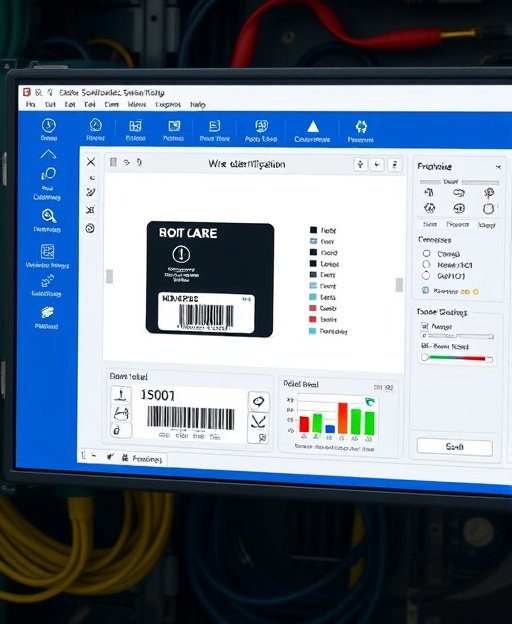512x624 pixels.
Task: Click middle icon in properties second row
Action: click(459, 208)
